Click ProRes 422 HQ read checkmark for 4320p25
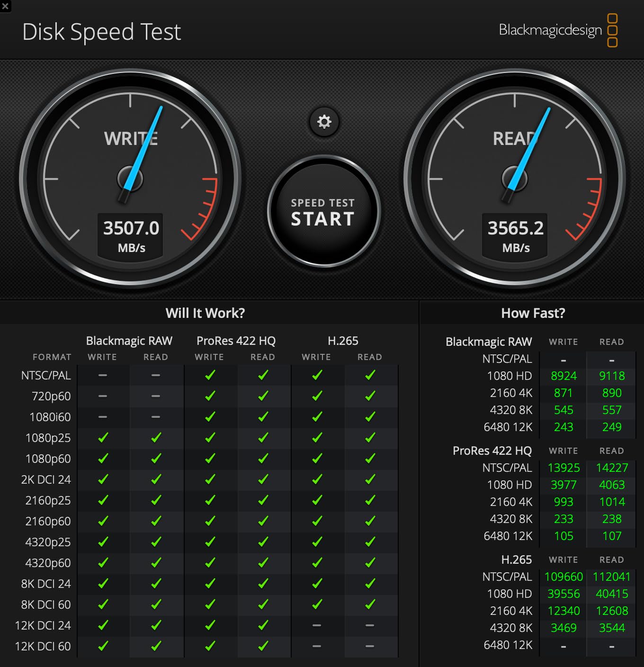Screen dimensions: 644x667 tap(263, 541)
